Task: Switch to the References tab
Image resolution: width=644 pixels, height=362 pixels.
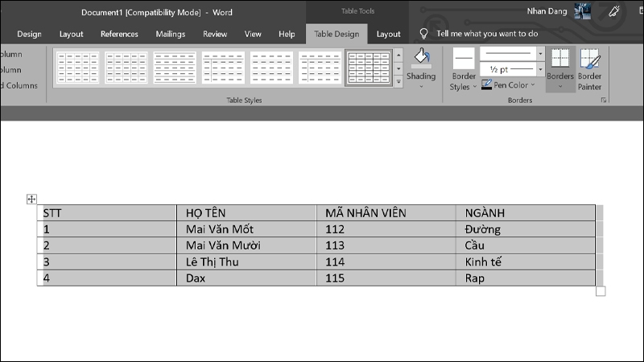Action: pyautogui.click(x=119, y=34)
